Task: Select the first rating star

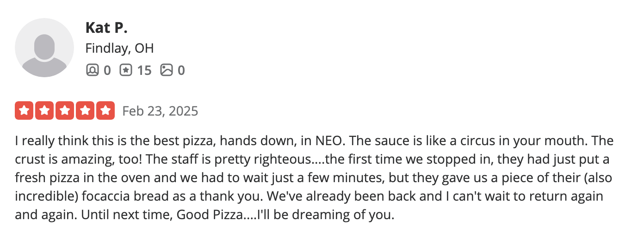Action: (x=24, y=111)
